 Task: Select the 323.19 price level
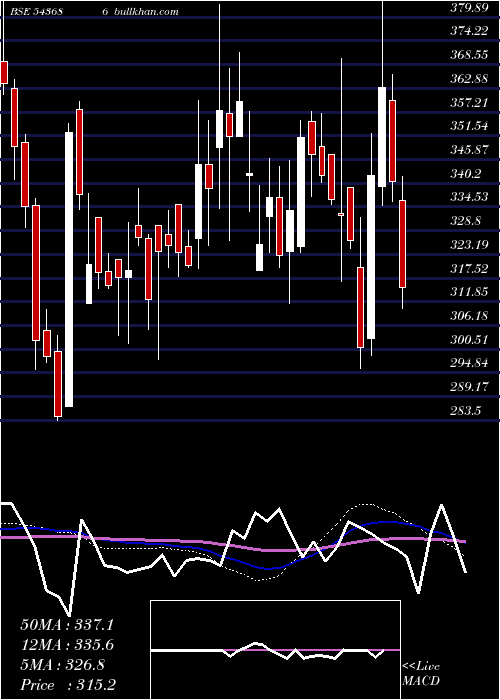click(469, 245)
